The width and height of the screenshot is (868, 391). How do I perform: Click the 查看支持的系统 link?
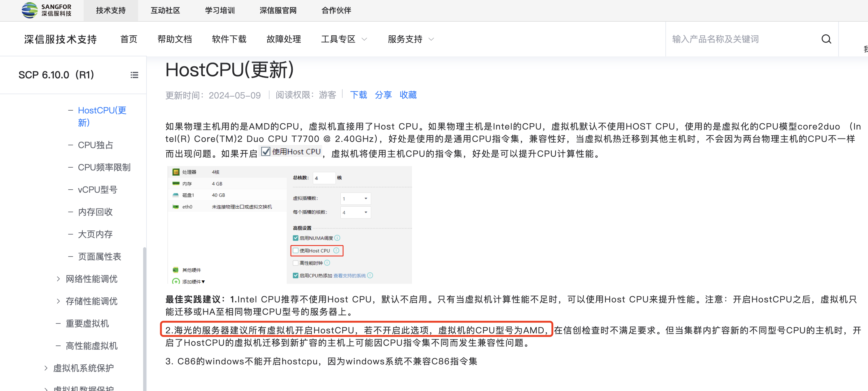(349, 276)
